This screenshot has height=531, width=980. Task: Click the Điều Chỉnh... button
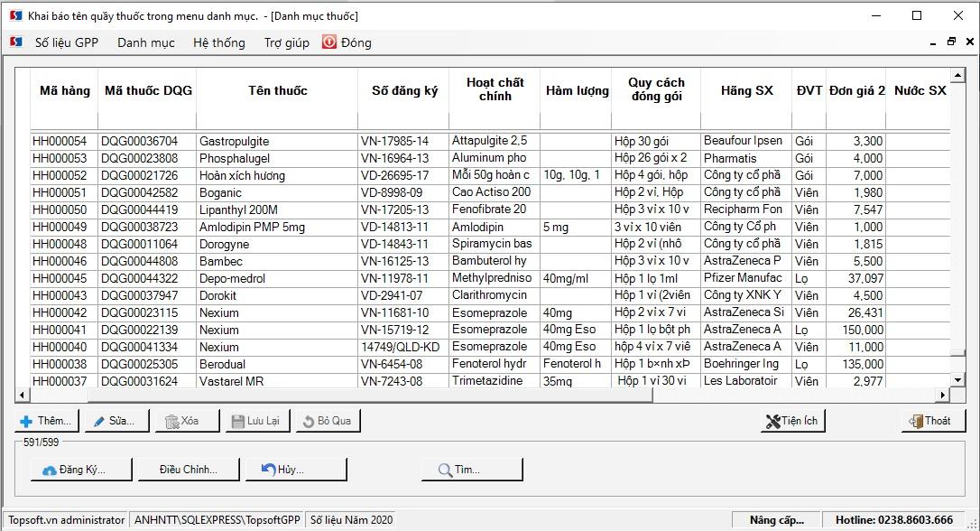coord(188,469)
